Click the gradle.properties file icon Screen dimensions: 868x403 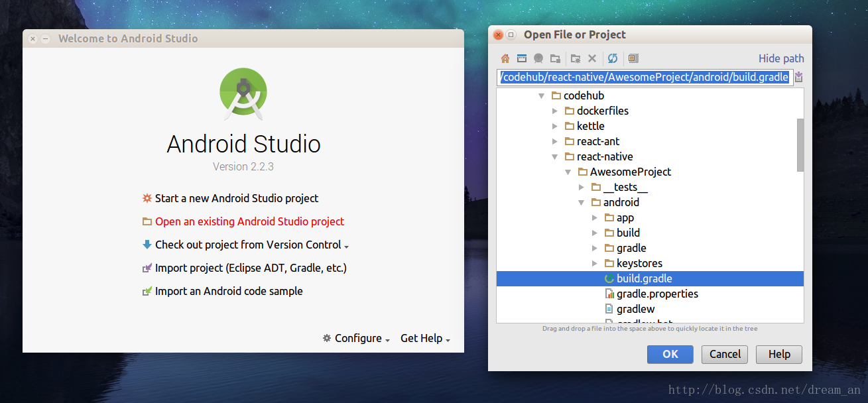[609, 294]
